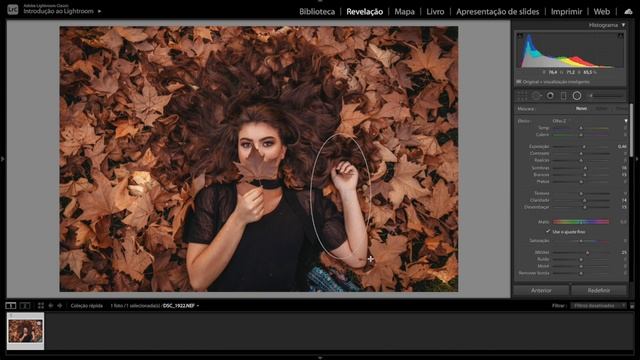Select the Radial Filter tool

click(577, 96)
